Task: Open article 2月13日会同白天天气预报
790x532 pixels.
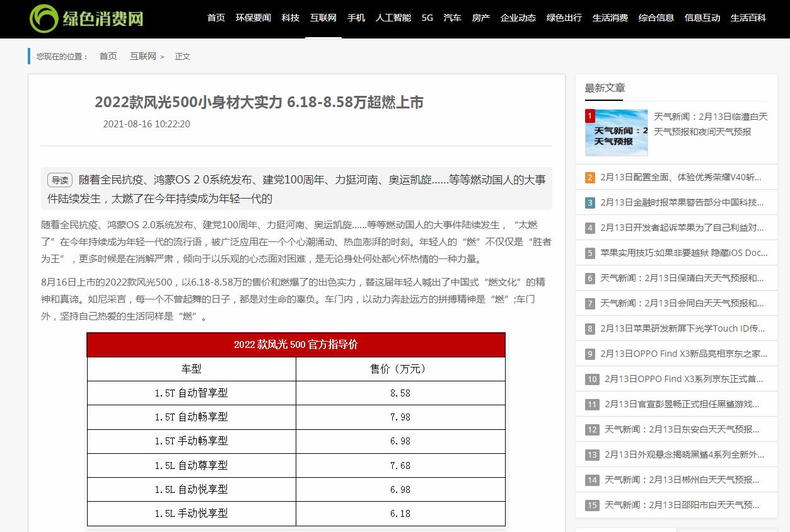Action: point(682,303)
